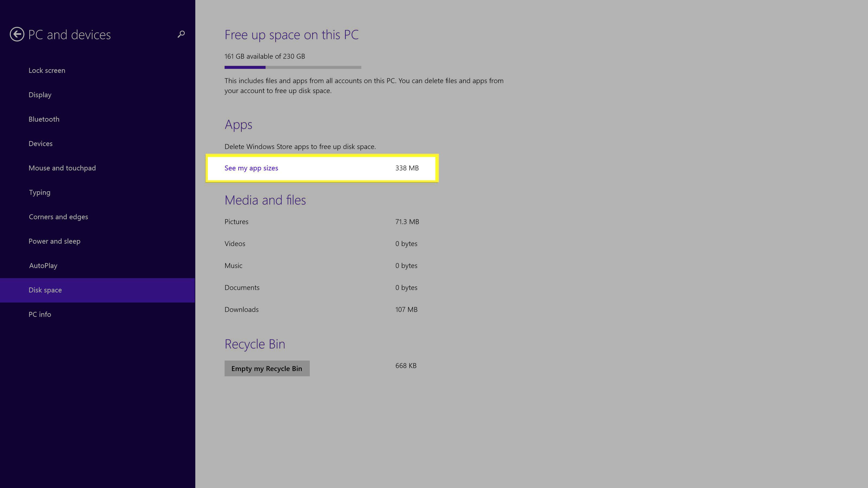Click the 71.3 MB Pictures value
Screen dimensions: 868x488
pyautogui.click(x=407, y=221)
